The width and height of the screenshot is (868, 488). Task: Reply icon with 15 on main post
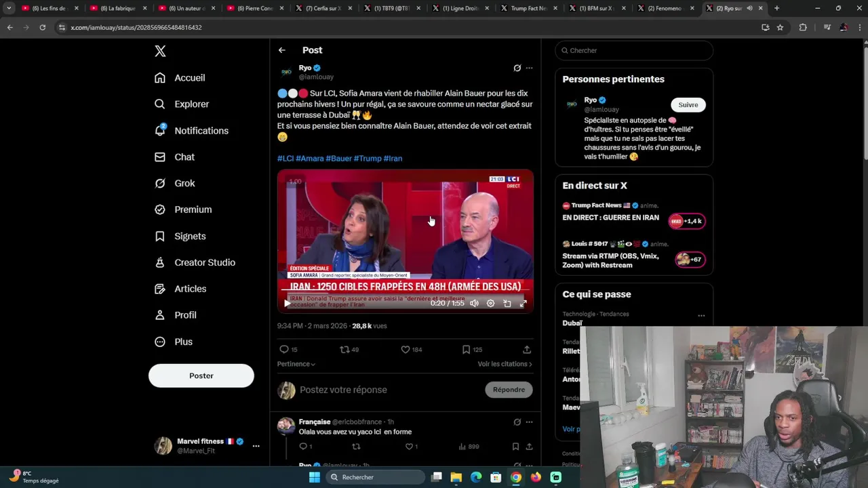tap(289, 350)
